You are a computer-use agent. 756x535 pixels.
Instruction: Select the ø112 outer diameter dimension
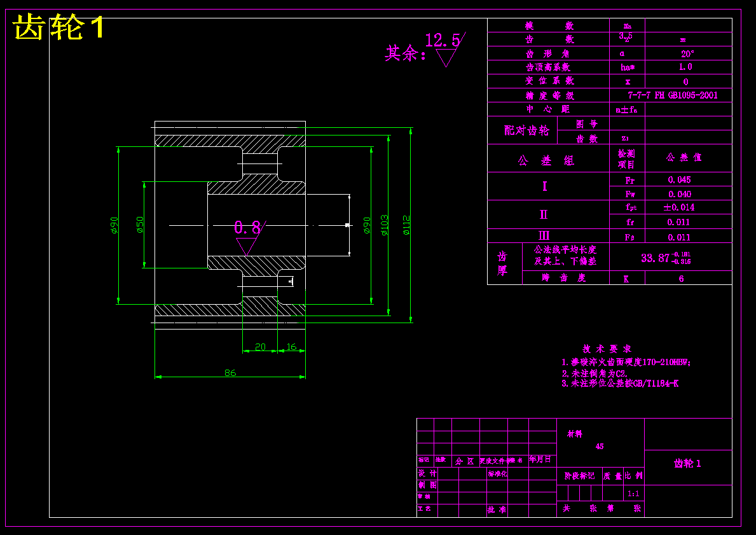click(406, 225)
